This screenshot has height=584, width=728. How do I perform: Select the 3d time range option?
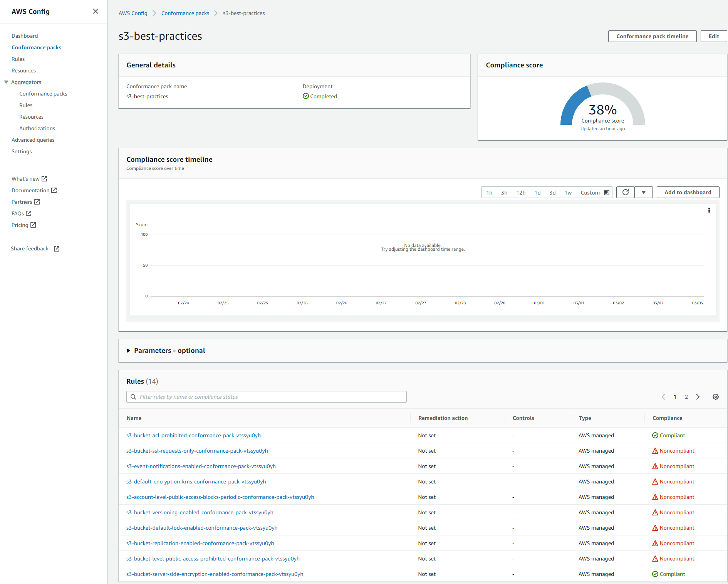(x=552, y=192)
